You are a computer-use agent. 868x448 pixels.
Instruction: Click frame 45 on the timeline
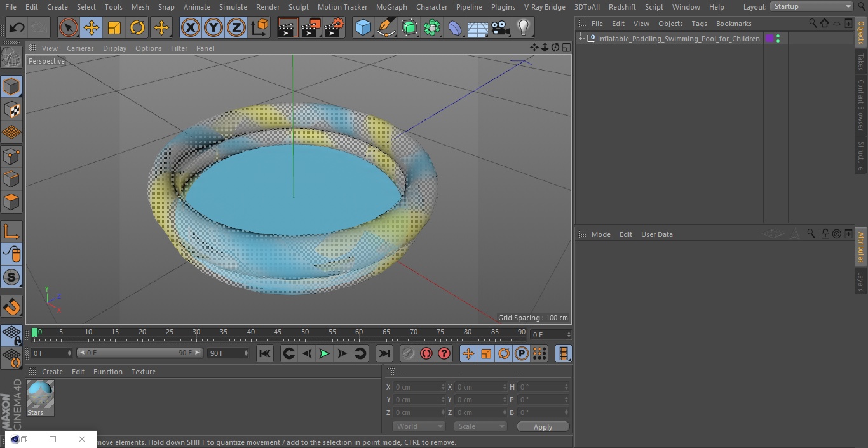278,332
